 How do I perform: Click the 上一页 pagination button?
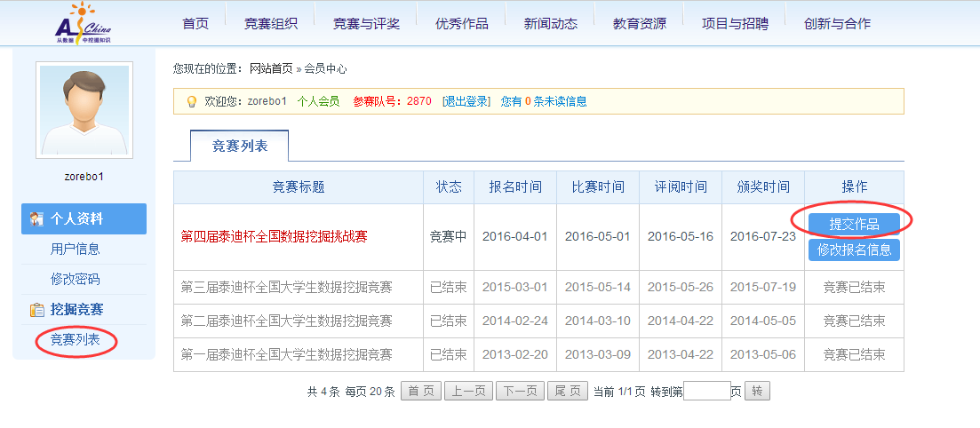(469, 391)
